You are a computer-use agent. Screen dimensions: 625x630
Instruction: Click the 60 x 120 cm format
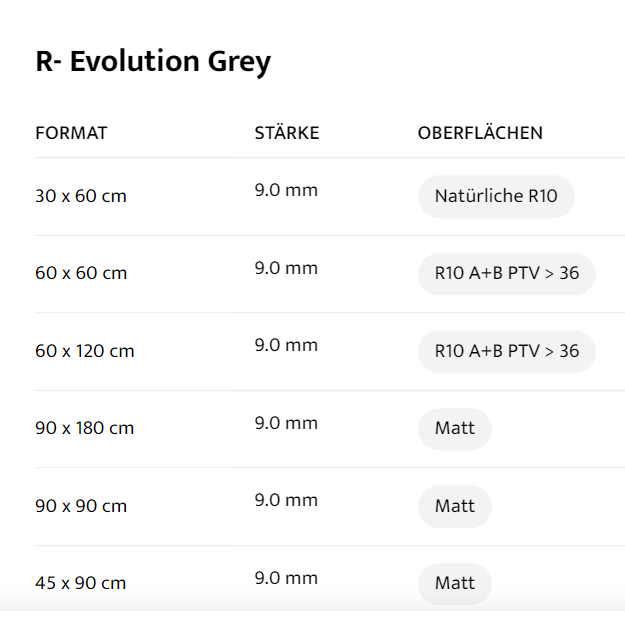point(85,351)
